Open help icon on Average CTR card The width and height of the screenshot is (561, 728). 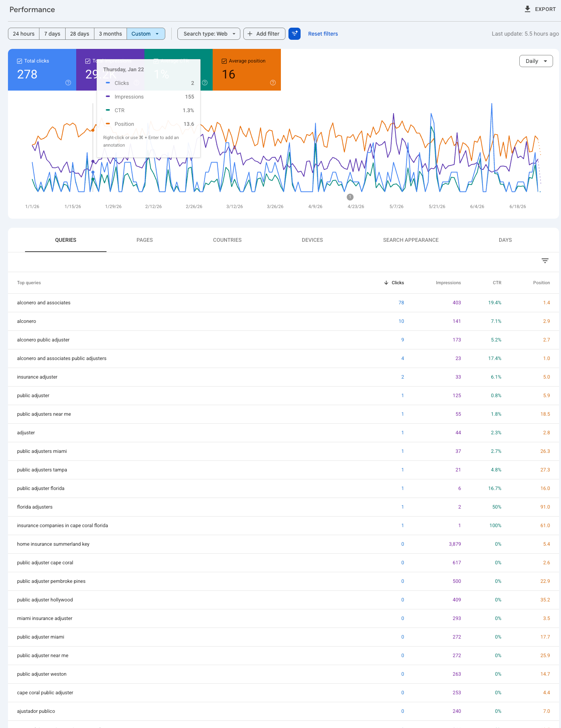point(205,83)
